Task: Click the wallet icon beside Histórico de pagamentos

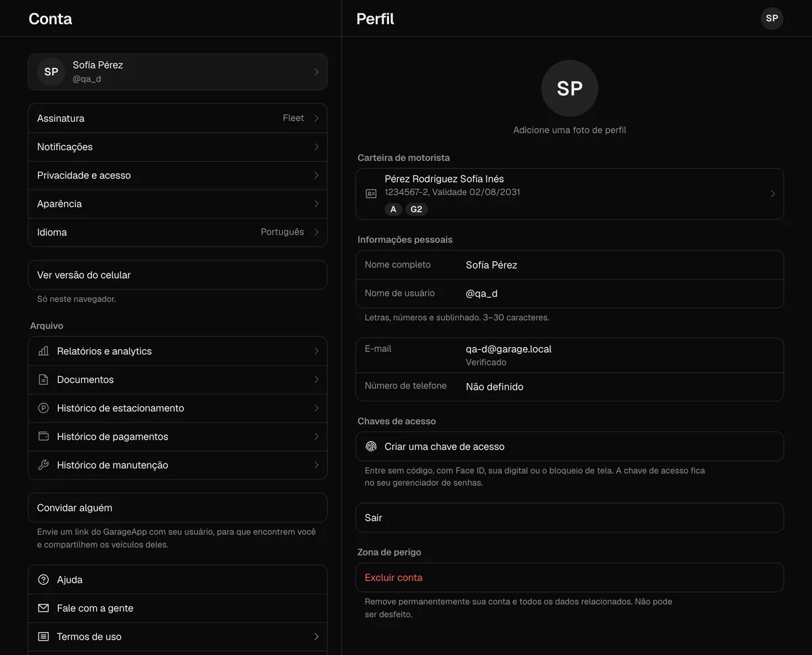Action: click(x=43, y=436)
